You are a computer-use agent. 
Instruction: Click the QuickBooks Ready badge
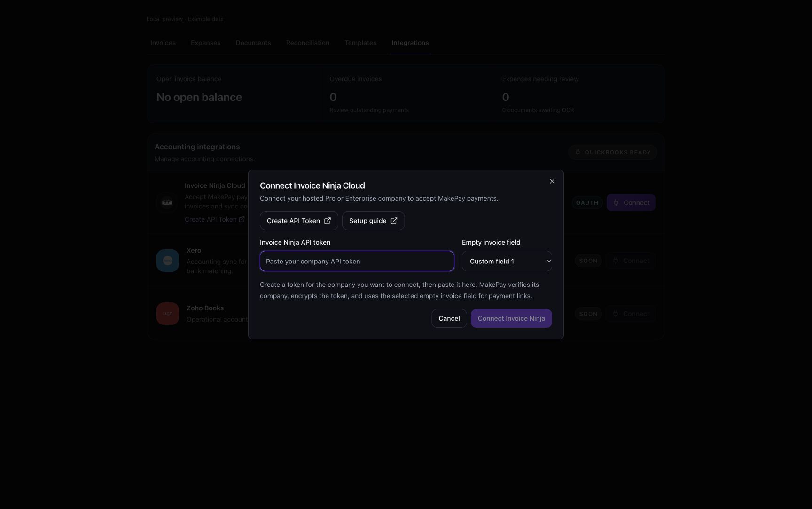click(613, 152)
